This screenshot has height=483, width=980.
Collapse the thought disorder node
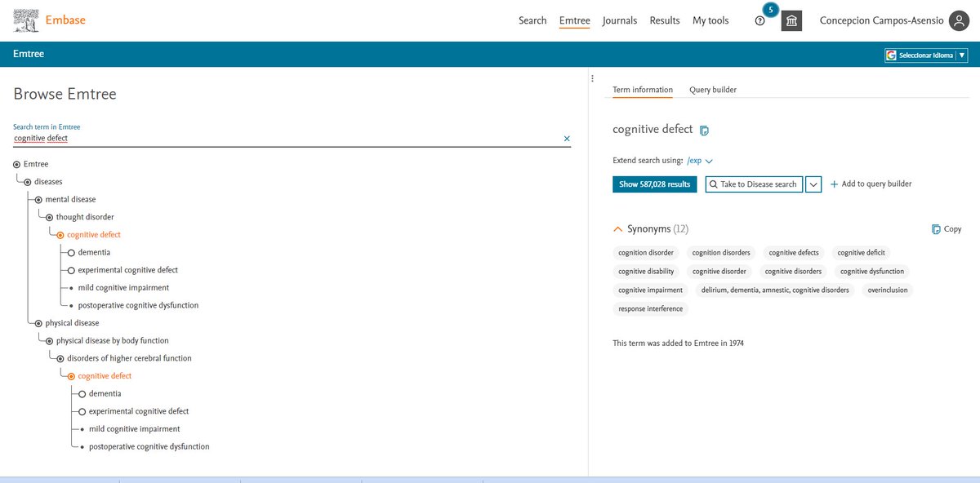tap(49, 217)
